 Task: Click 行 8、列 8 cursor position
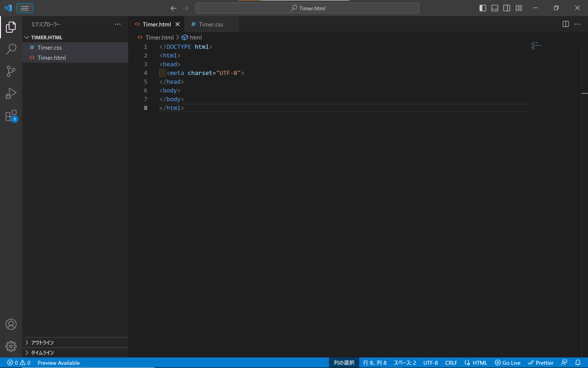(x=375, y=363)
